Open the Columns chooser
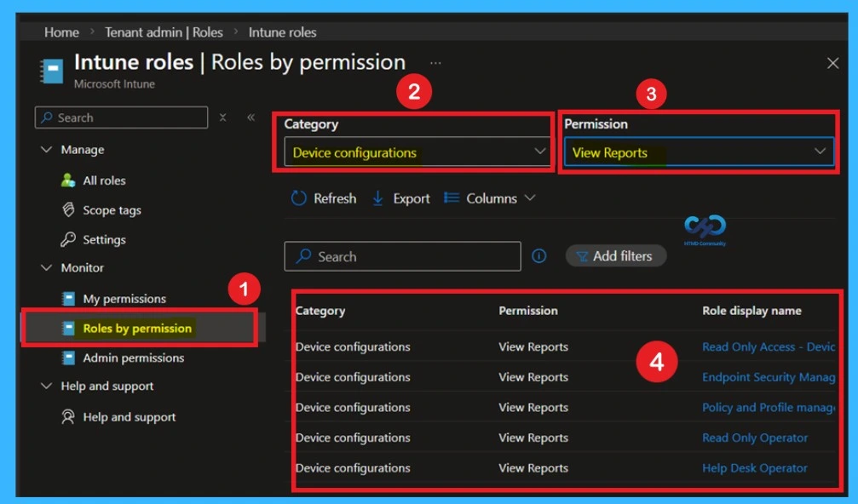Viewport: 858px width, 504px height. click(x=487, y=198)
